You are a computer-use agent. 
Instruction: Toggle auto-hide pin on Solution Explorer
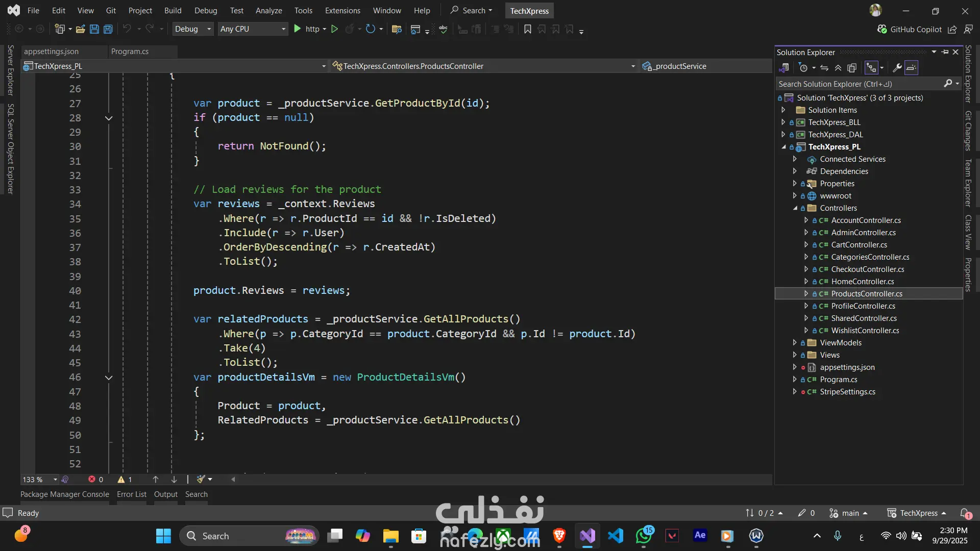945,52
